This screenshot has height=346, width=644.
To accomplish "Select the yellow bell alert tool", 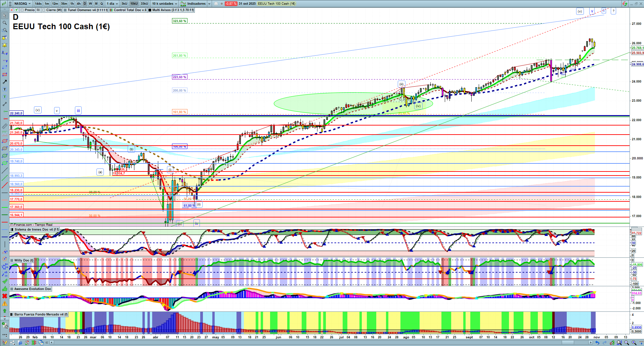I will pyautogui.click(x=5, y=45).
